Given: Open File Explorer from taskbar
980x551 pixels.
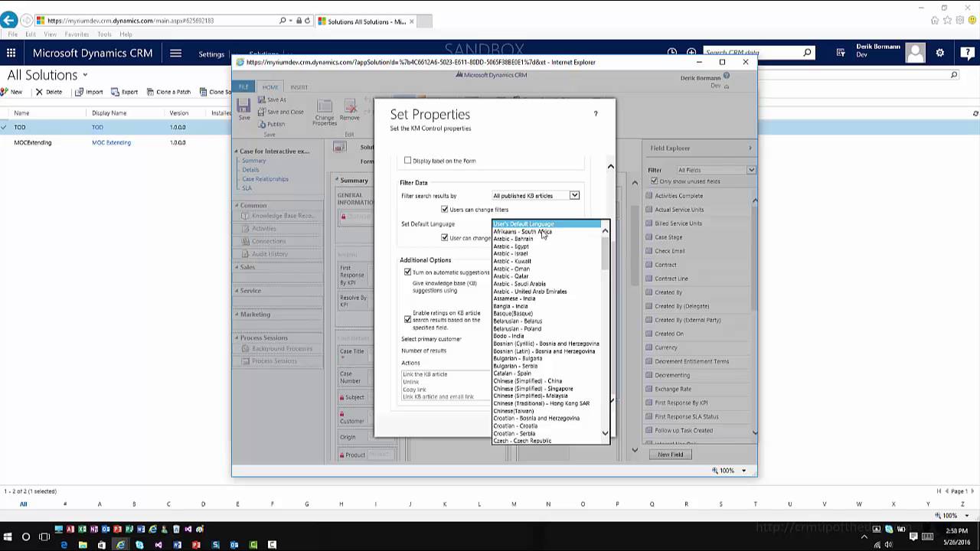Looking at the screenshot, I should [83, 545].
